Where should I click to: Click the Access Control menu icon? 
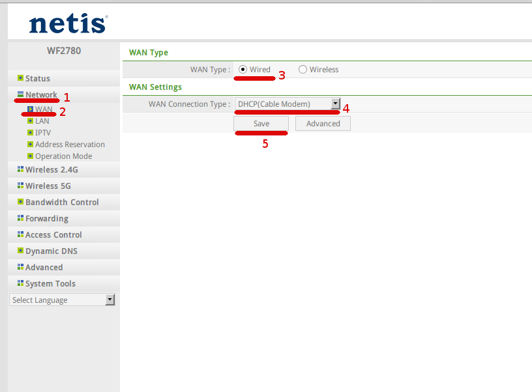point(21,234)
